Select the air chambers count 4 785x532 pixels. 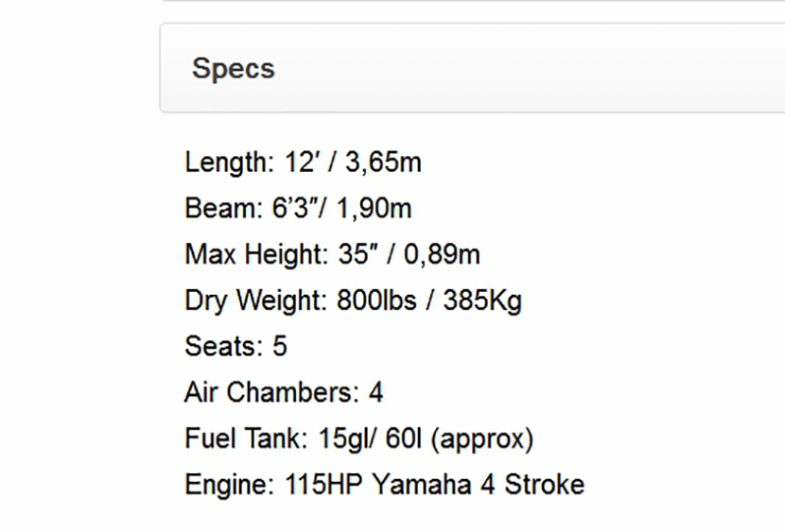[375, 392]
